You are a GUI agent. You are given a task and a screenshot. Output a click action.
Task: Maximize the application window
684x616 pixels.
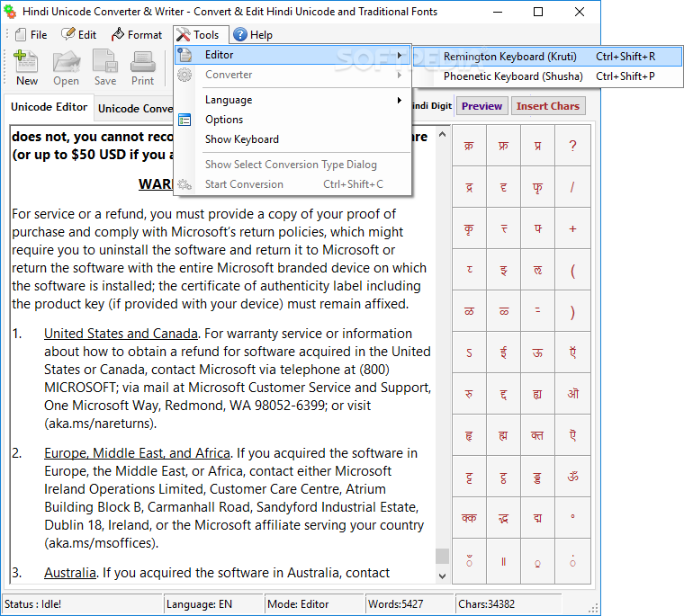click(538, 12)
